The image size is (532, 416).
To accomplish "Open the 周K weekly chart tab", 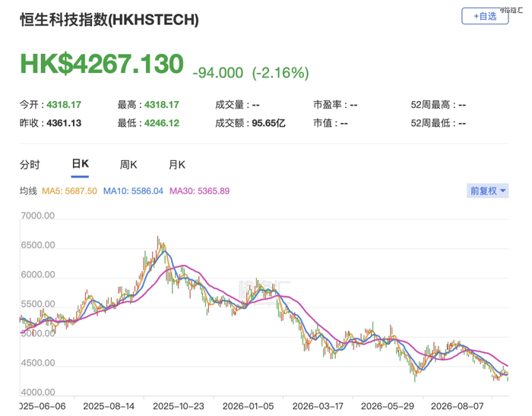I will click(128, 165).
